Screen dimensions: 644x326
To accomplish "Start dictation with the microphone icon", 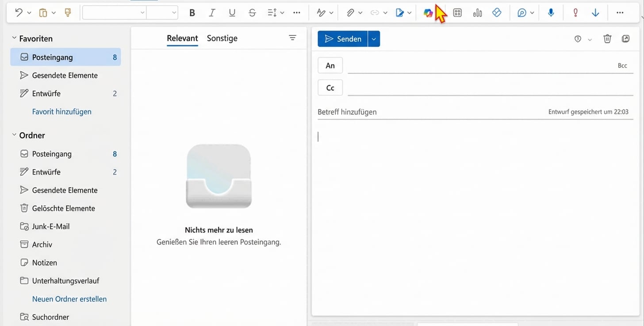I will 551,13.
